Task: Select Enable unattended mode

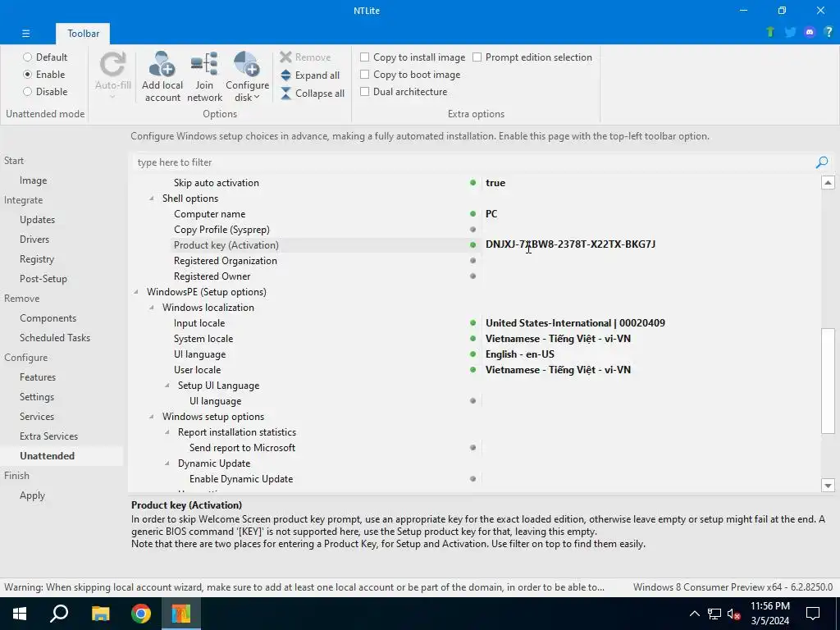Action: (44, 74)
